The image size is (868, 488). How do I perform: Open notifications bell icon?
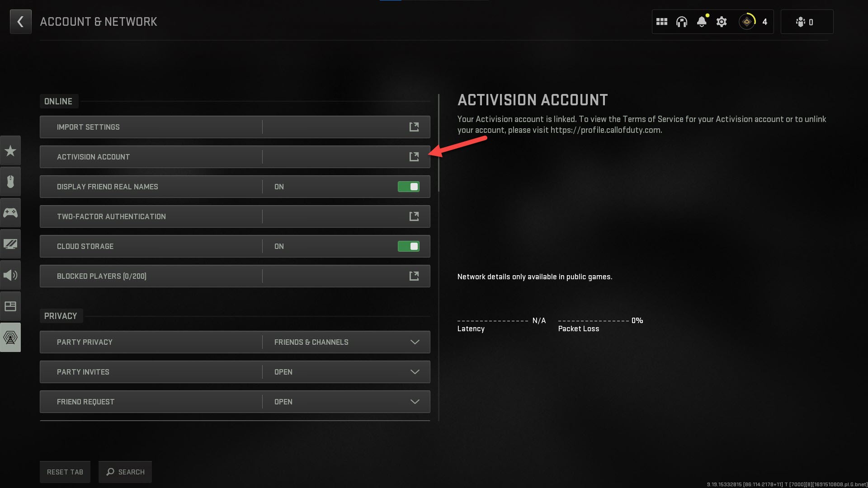click(x=702, y=22)
